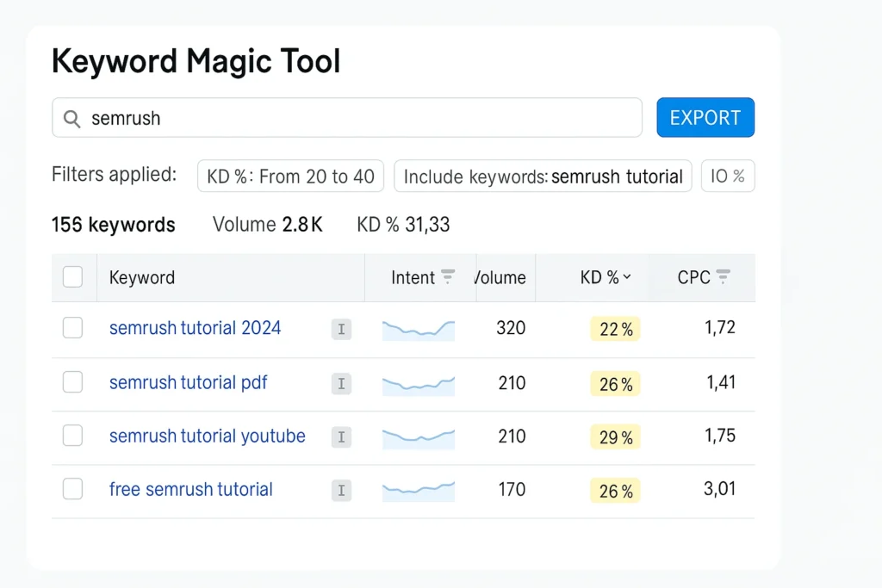Screen dimensions: 882x588
Task: Click the Filters applied label
Action: (114, 174)
